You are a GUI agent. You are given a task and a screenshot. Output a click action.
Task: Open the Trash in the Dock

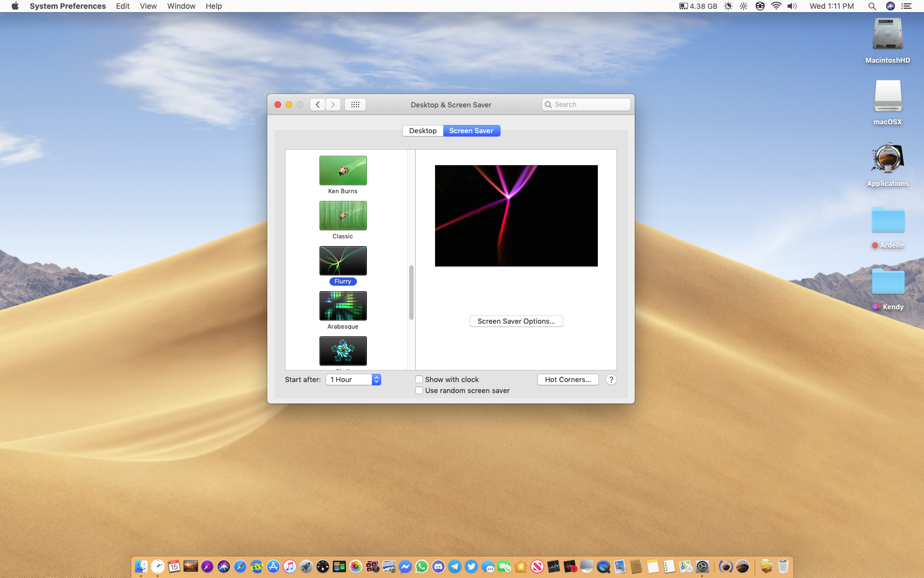click(783, 566)
